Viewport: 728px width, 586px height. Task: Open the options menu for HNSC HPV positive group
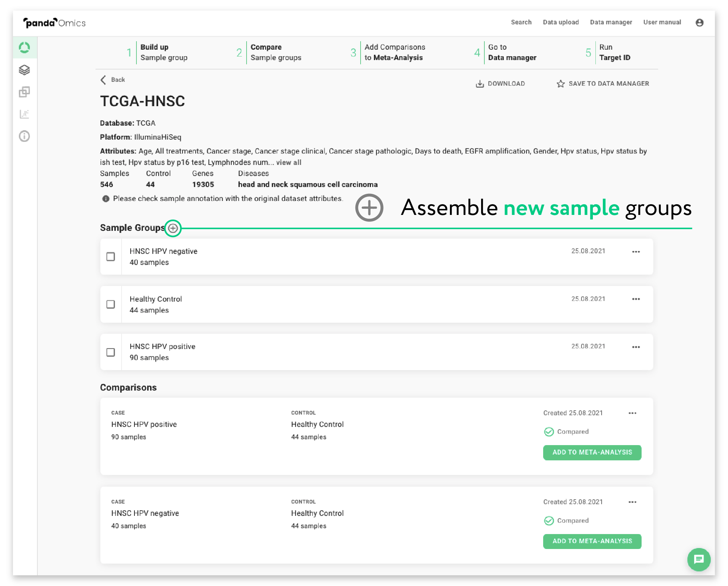click(636, 347)
